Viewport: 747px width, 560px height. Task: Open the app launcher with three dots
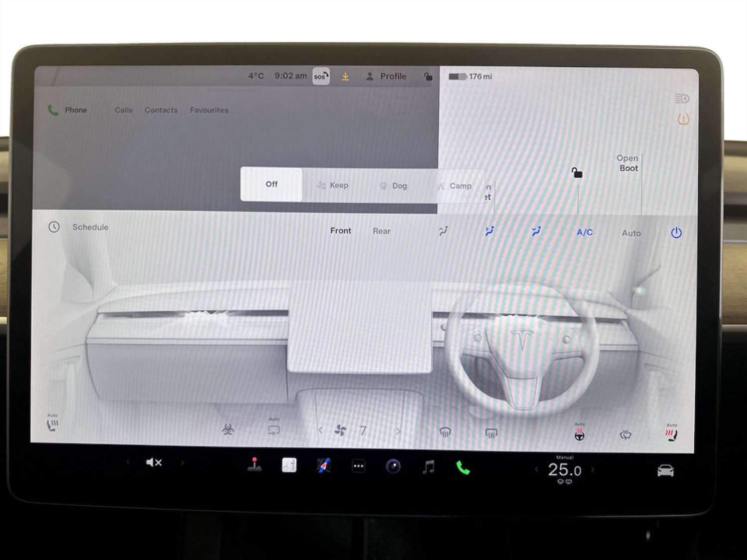click(359, 465)
